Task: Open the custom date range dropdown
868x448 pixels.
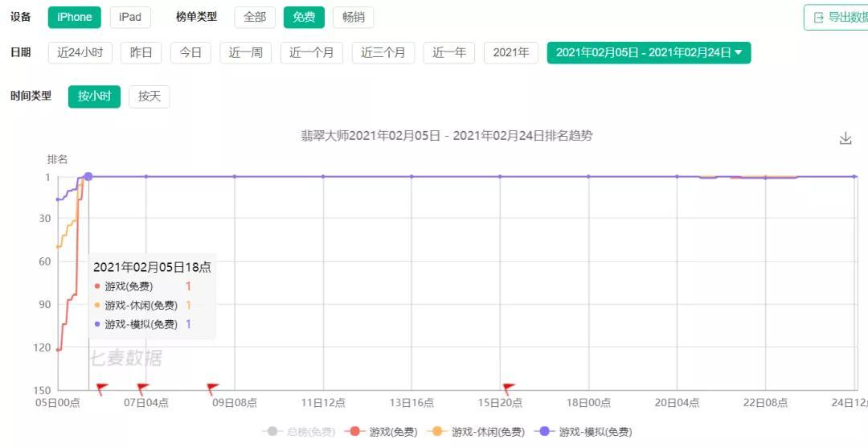Action: pos(649,53)
